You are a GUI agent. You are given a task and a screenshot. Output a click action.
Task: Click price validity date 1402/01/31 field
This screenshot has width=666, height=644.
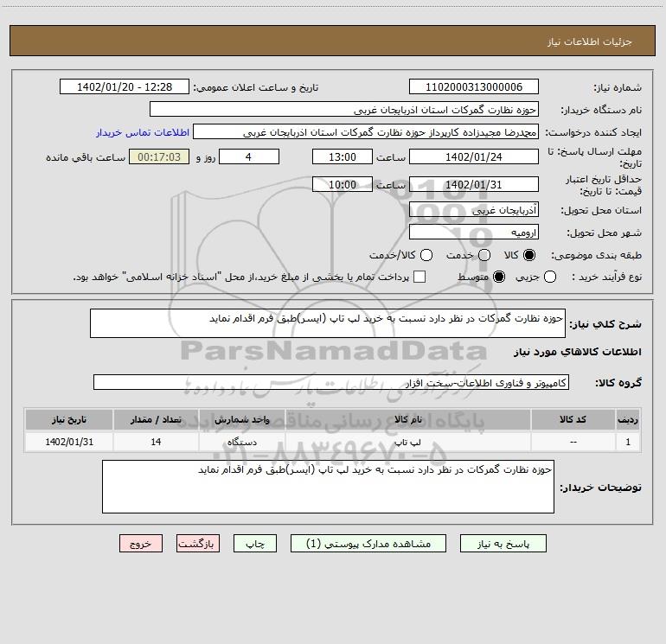(x=474, y=184)
